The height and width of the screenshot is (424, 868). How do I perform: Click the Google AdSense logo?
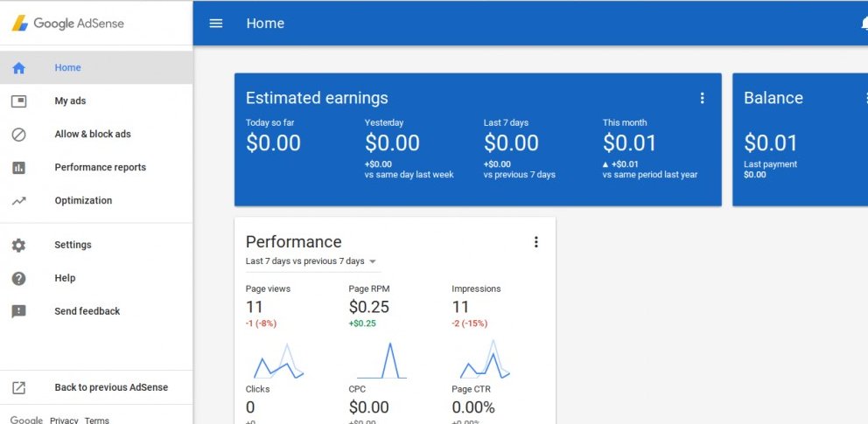pyautogui.click(x=67, y=24)
